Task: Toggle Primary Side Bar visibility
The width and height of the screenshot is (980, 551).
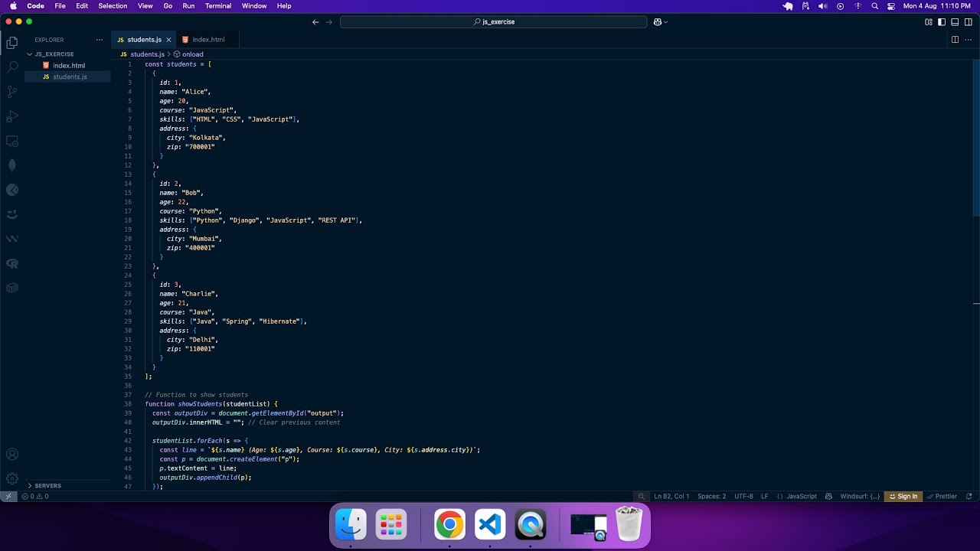Action: (942, 22)
